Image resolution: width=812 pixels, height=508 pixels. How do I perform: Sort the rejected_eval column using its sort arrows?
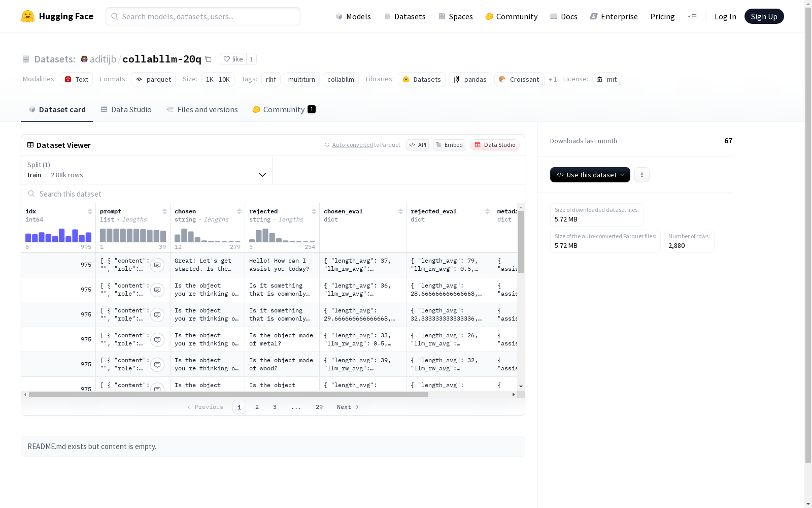[487, 211]
